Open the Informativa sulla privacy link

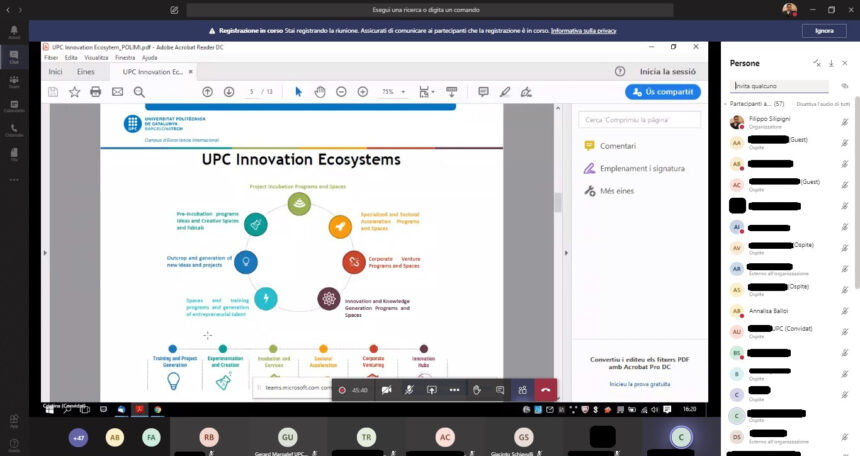pyautogui.click(x=584, y=31)
